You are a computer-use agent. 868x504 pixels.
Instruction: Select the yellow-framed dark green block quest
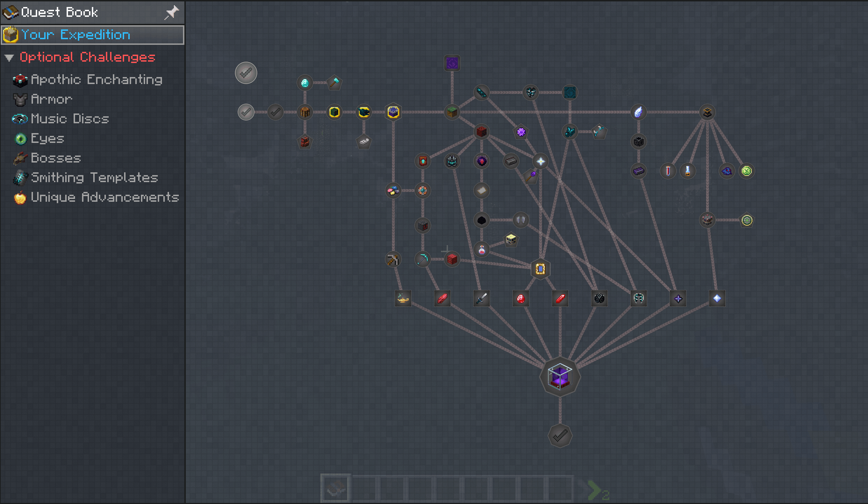334,112
